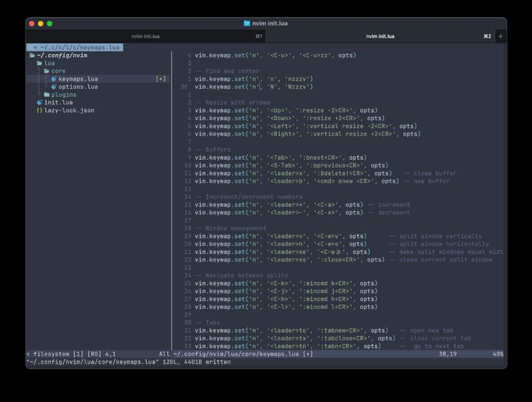This screenshot has width=532, height=402.
Task: Open a new terminal tab with plus button
Action: tap(501, 36)
